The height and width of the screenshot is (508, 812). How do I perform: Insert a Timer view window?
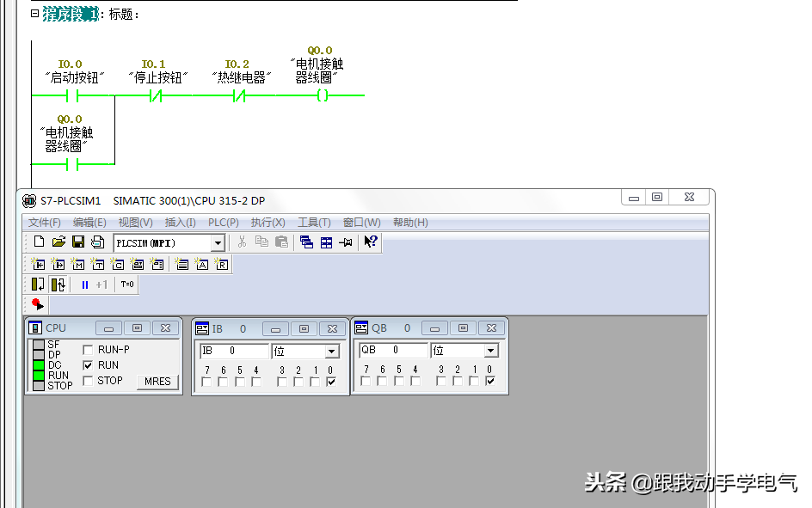pyautogui.click(x=98, y=265)
